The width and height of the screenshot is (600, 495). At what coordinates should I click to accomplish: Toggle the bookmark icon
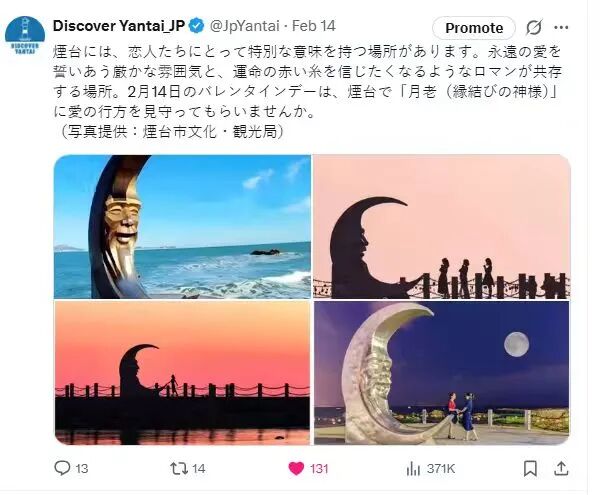(530, 468)
